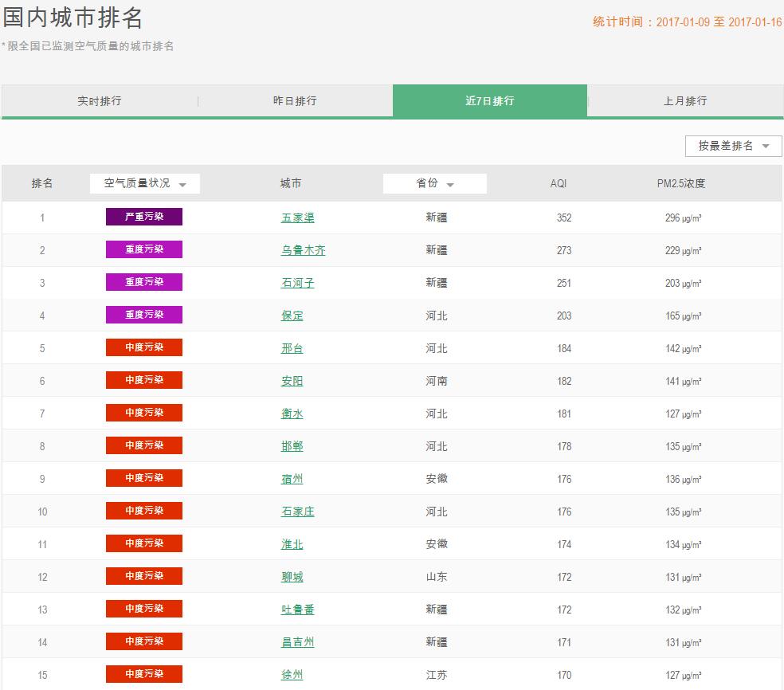
Task: Expand the 省份 province filter dropdown
Action: tap(434, 183)
